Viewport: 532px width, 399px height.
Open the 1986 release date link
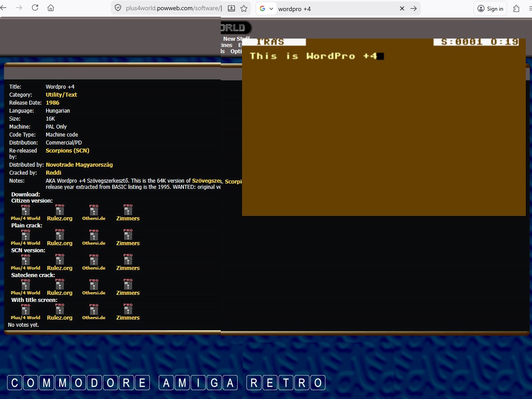click(x=52, y=103)
